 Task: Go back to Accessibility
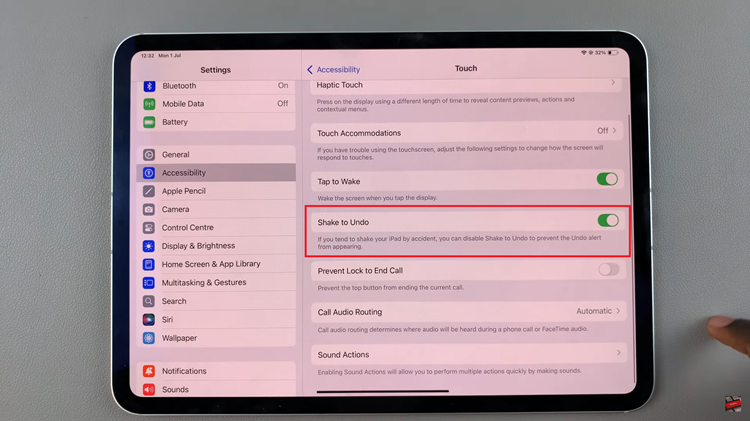333,70
